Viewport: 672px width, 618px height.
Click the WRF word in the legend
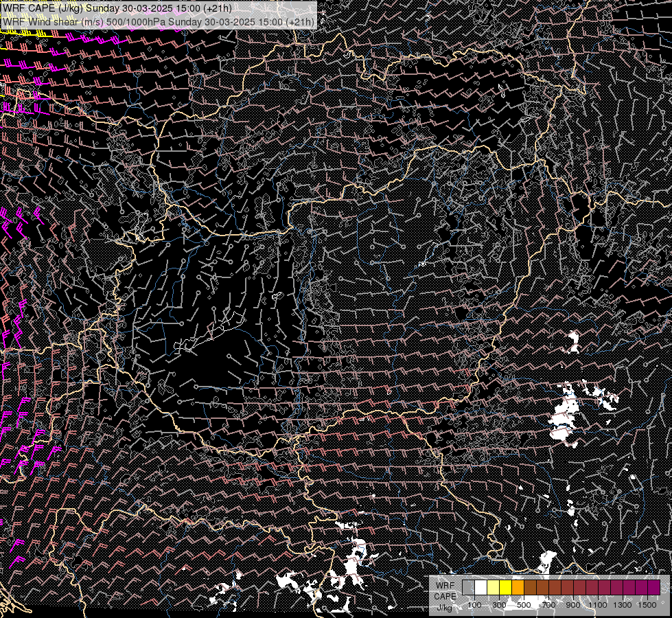click(445, 586)
